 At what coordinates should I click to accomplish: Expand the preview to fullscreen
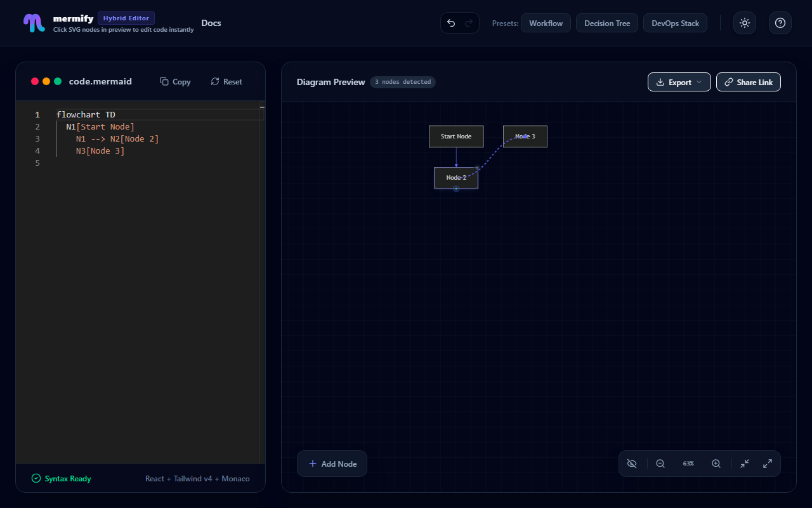click(x=768, y=464)
